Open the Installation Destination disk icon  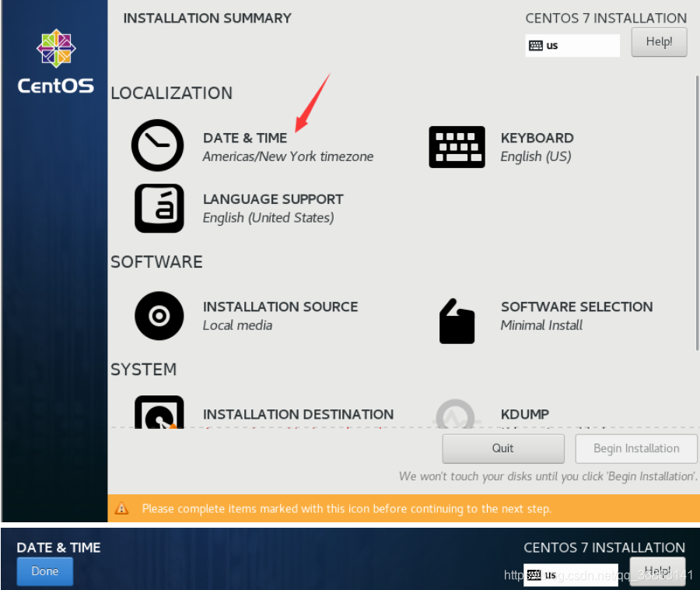[x=159, y=412]
